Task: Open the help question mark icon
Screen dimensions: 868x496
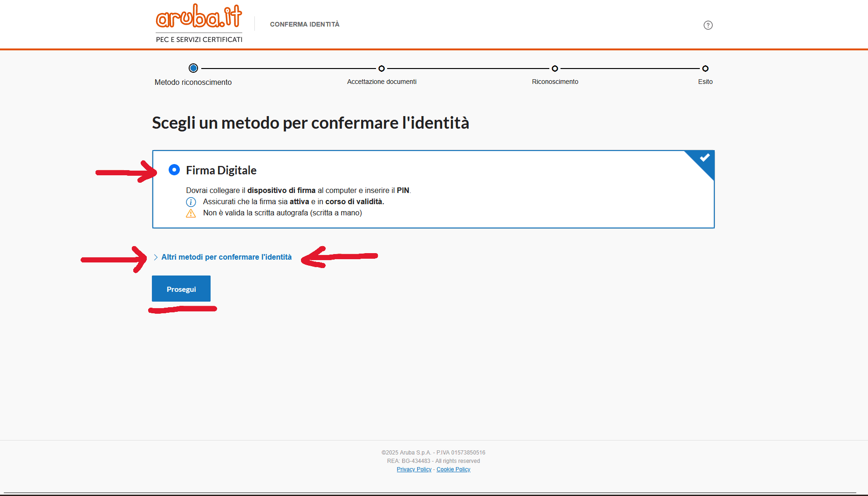Action: coord(708,25)
